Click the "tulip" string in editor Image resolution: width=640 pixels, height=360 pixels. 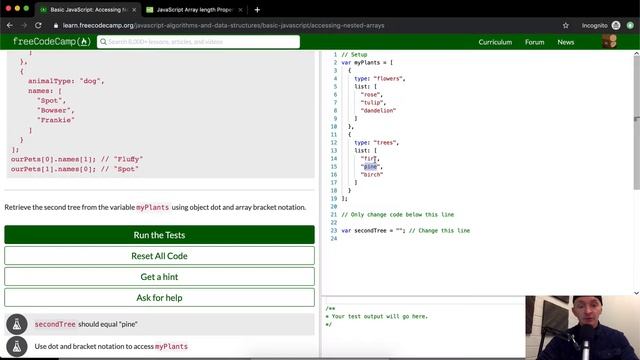pos(372,102)
